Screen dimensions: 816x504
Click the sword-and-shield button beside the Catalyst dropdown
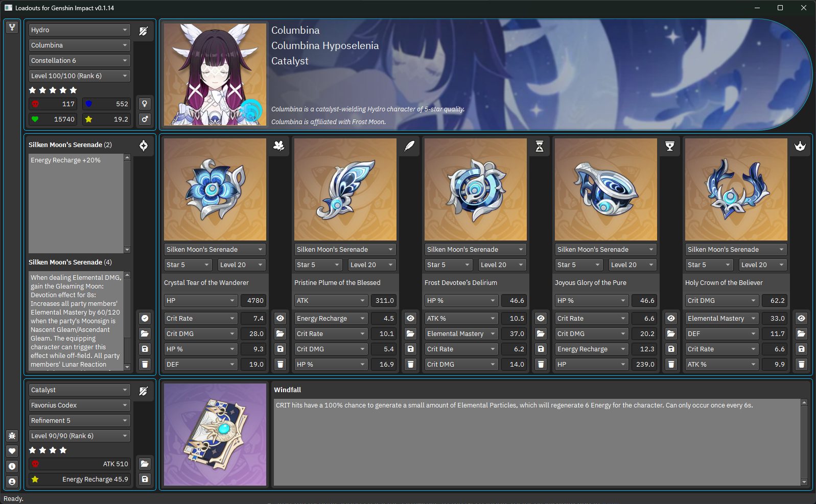click(x=144, y=391)
